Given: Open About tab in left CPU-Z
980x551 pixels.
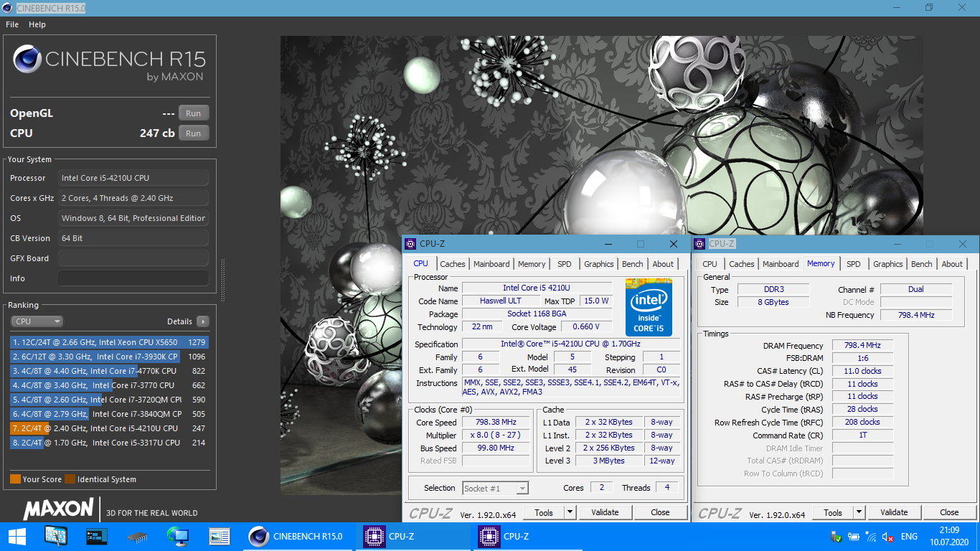Looking at the screenshot, I should (x=663, y=264).
